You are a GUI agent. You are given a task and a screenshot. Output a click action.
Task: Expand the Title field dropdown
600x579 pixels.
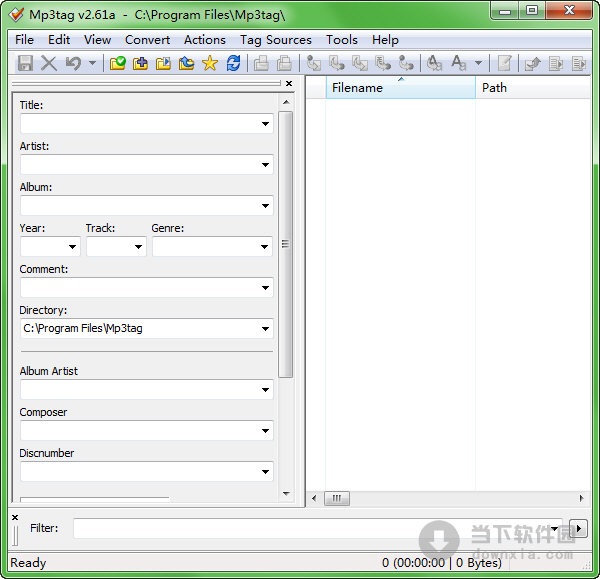(265, 124)
